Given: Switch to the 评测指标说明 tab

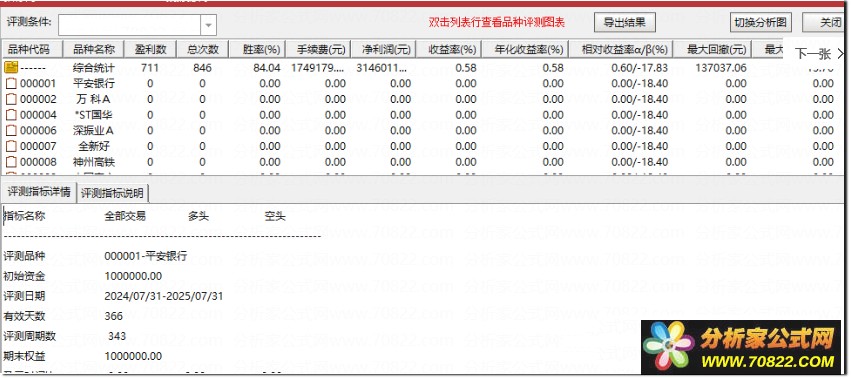Looking at the screenshot, I should tap(112, 193).
